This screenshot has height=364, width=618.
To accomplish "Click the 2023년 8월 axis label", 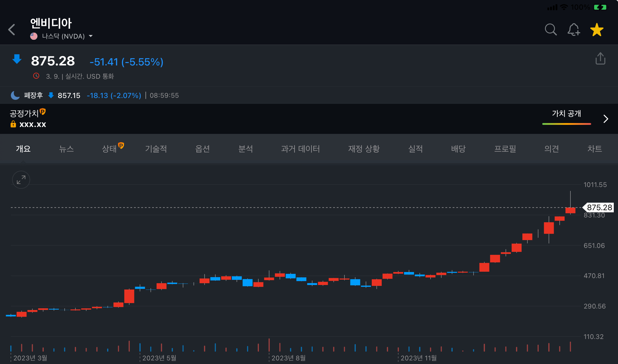I will tap(288, 358).
